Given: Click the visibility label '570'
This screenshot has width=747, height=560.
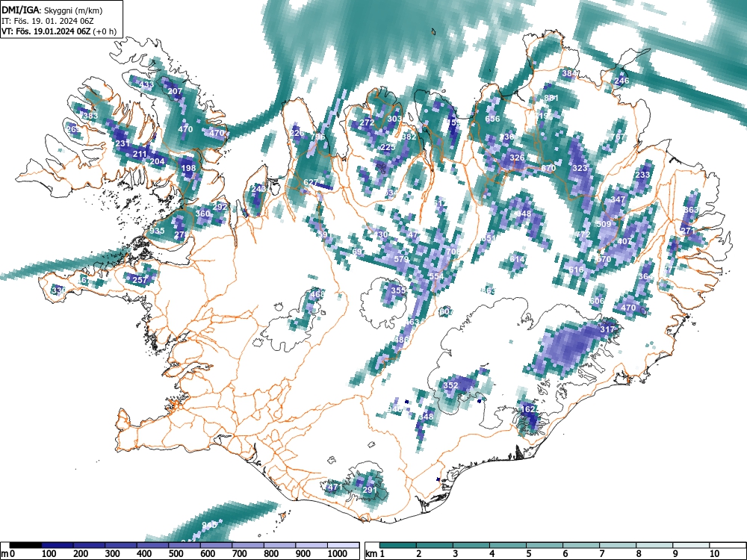Looking at the screenshot, I should click(604, 259).
